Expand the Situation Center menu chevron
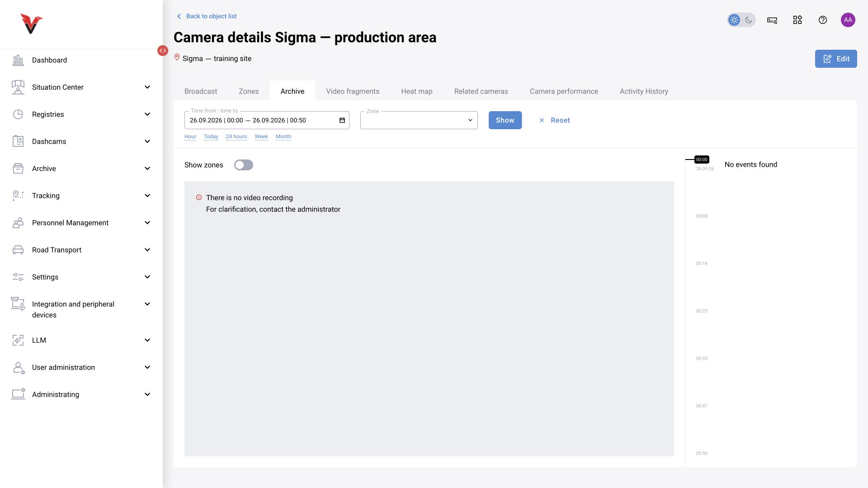Image resolution: width=868 pixels, height=488 pixels. point(147,87)
